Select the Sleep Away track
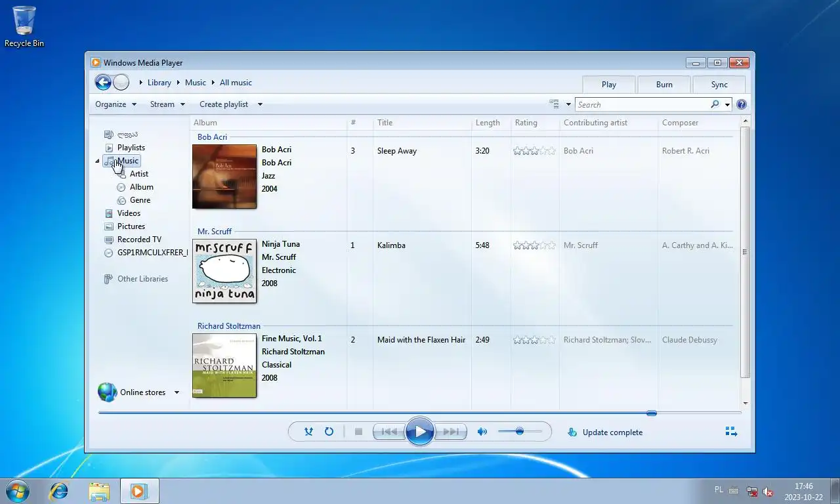 [396, 151]
